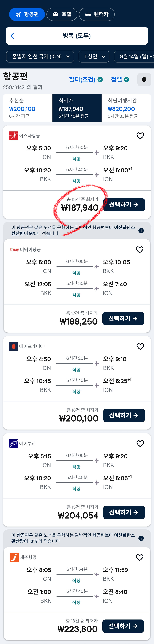Click the 방콕 (모두) destination field

point(77,36)
